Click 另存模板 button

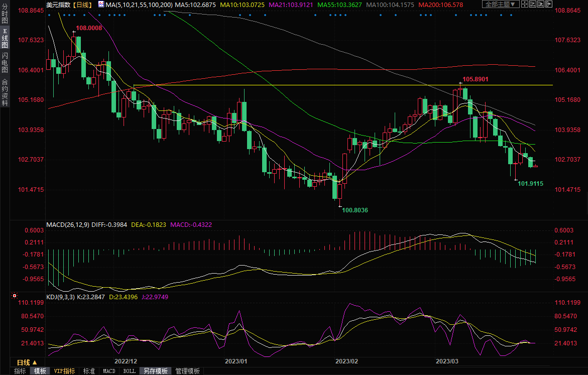click(155, 371)
